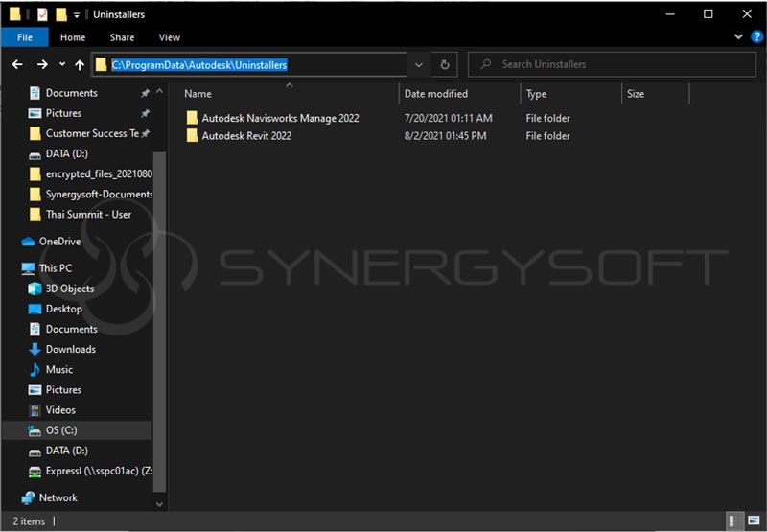Click the Videos film icon
This screenshot has width=767, height=532.
(x=35, y=410)
